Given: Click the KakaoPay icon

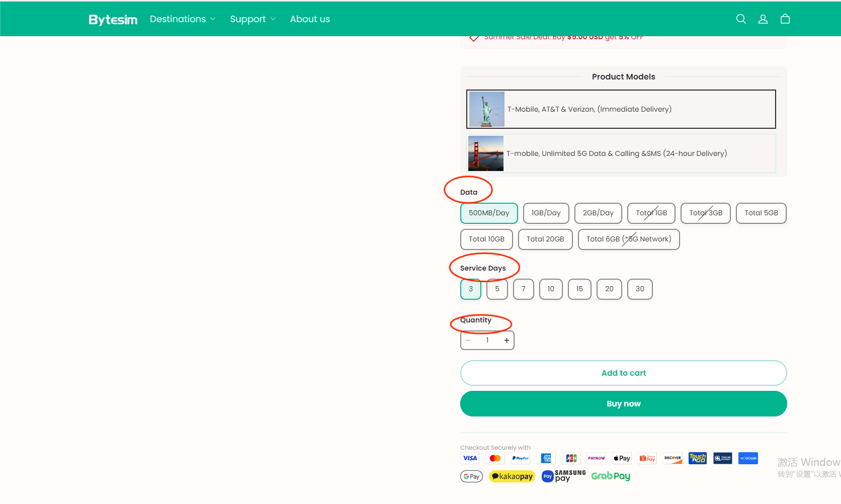Looking at the screenshot, I should pyautogui.click(x=512, y=476).
